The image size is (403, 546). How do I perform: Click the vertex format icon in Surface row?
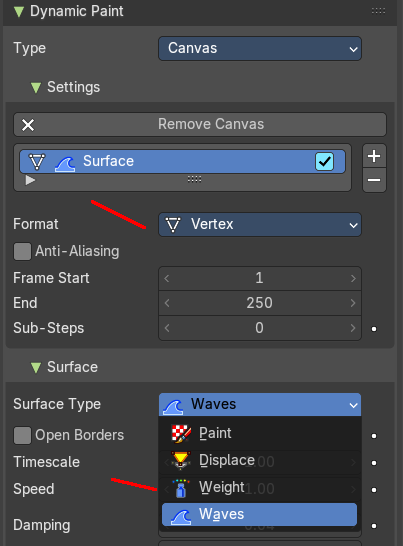37,162
